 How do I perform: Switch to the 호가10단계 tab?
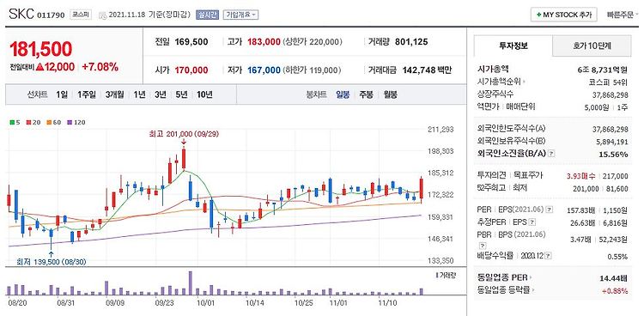pyautogui.click(x=592, y=46)
